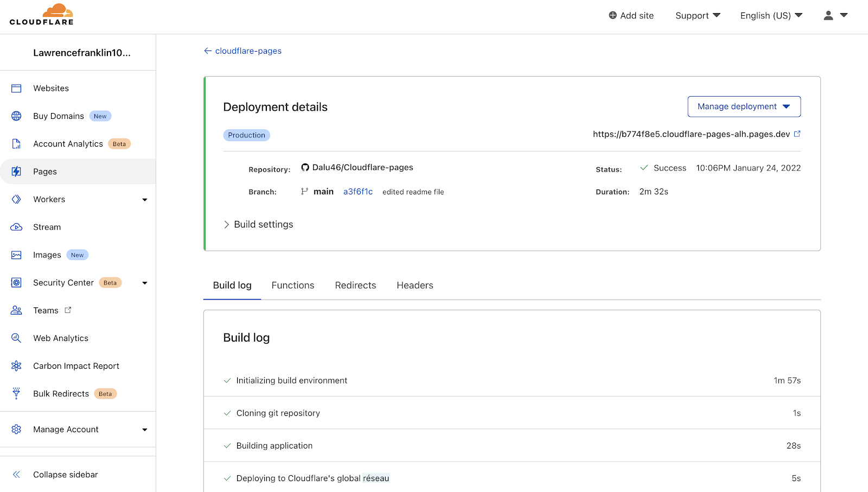Click the Web Analytics magnifier icon
The image size is (868, 492).
point(16,338)
